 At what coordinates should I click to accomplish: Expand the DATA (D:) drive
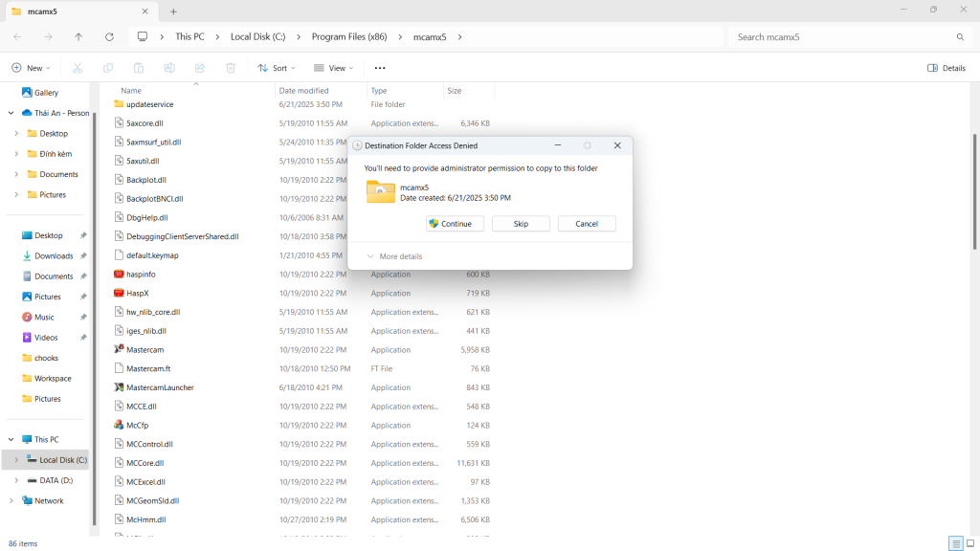pyautogui.click(x=16, y=480)
